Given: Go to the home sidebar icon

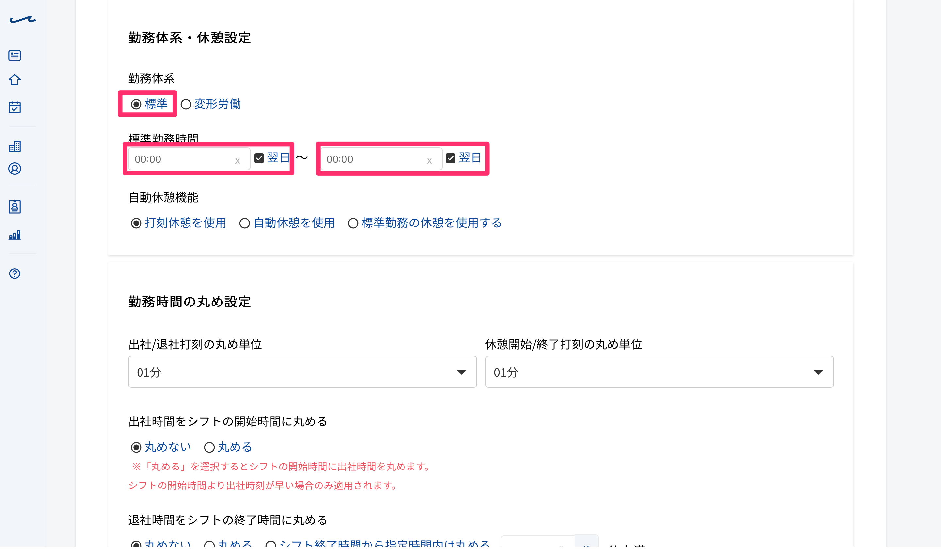Looking at the screenshot, I should click(15, 80).
